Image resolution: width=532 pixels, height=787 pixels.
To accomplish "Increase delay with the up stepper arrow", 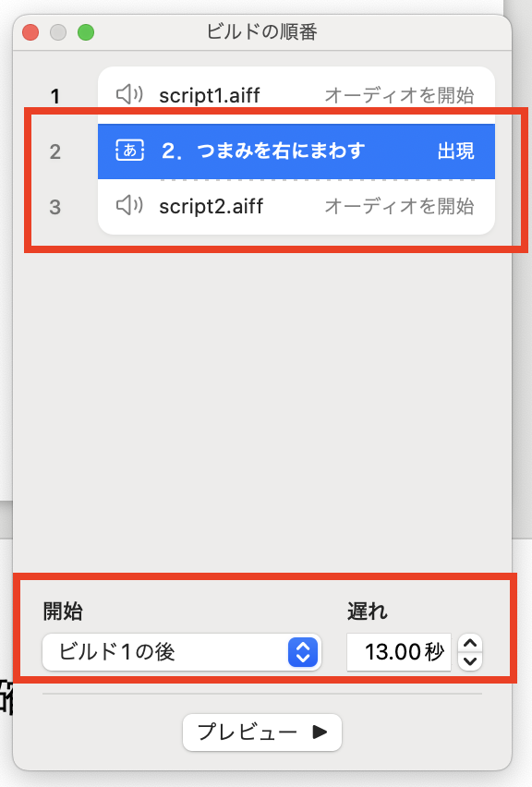I will [470, 643].
